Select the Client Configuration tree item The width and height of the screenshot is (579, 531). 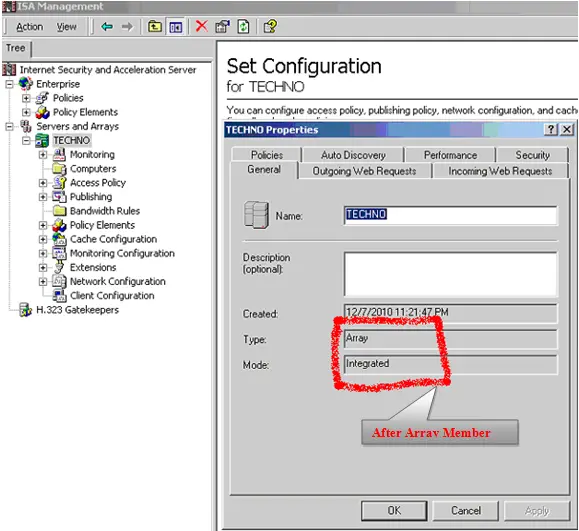[x=112, y=295]
